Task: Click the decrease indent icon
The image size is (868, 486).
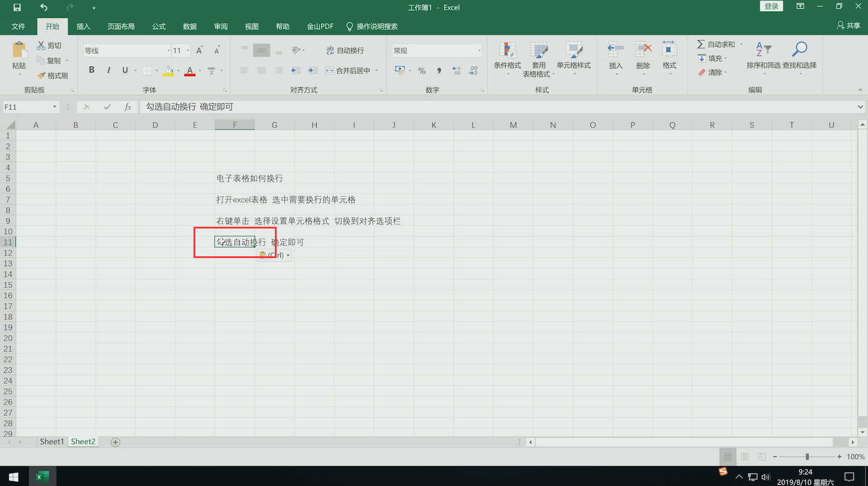Action: [295, 71]
